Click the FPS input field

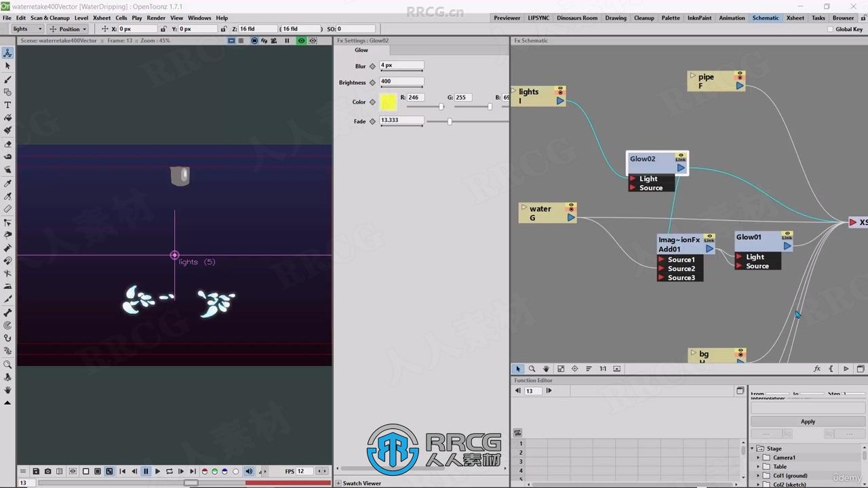305,471
